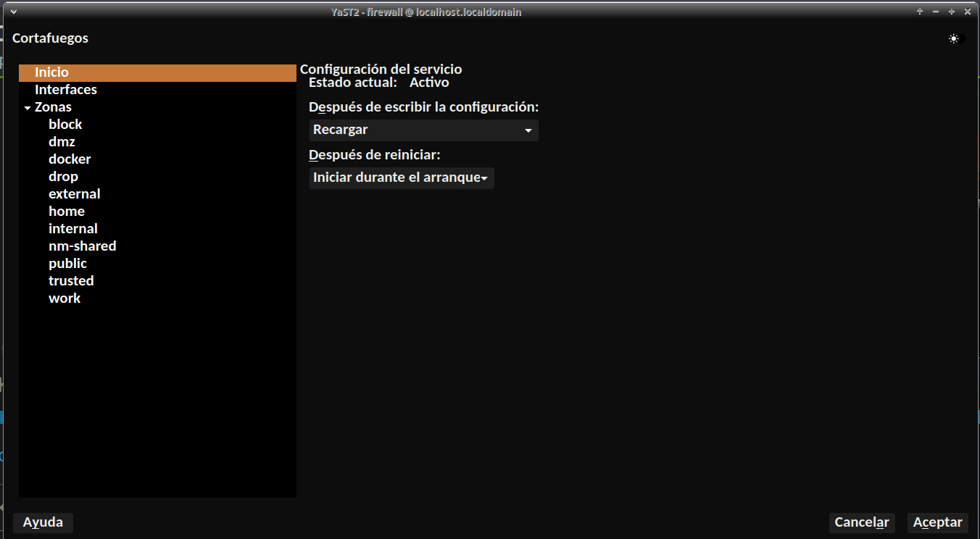980x539 pixels.
Task: Confirm with the Aceptar button
Action: tap(937, 522)
